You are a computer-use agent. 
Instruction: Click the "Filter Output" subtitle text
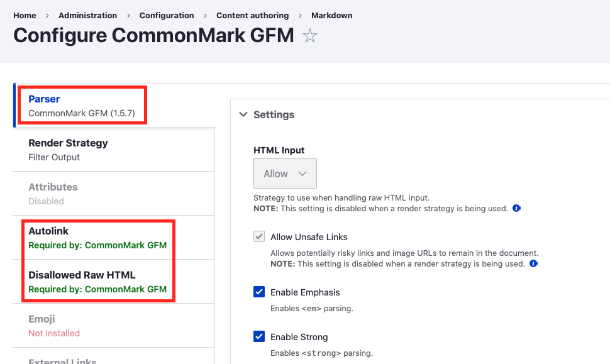54,157
